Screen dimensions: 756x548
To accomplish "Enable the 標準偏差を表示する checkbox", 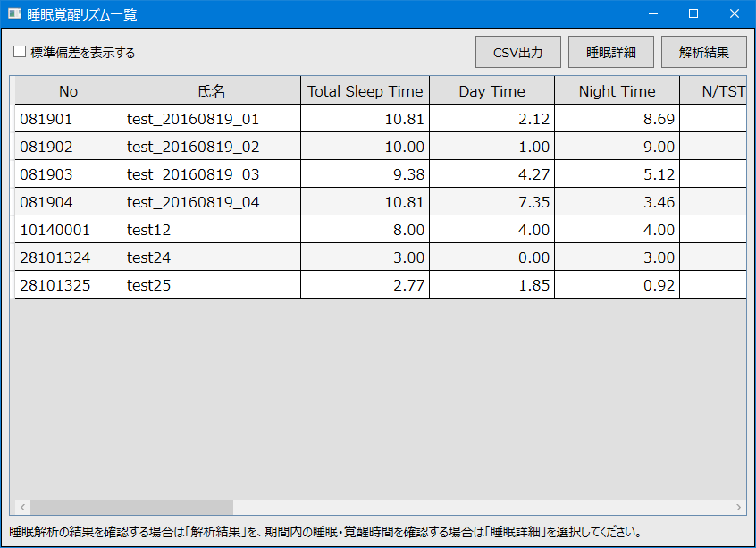I will 20,52.
